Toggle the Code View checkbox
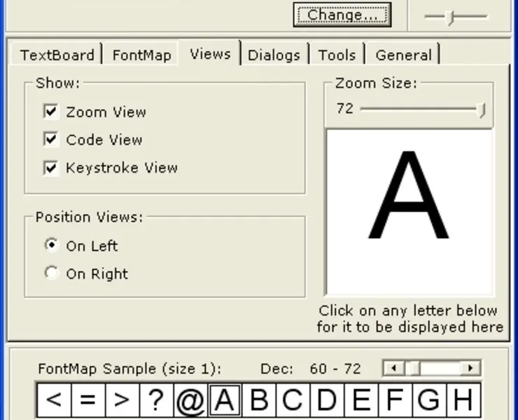 coord(51,140)
